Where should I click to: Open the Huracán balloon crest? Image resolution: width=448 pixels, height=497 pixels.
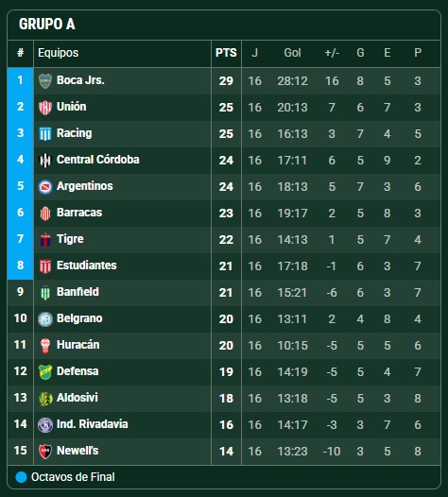45,346
